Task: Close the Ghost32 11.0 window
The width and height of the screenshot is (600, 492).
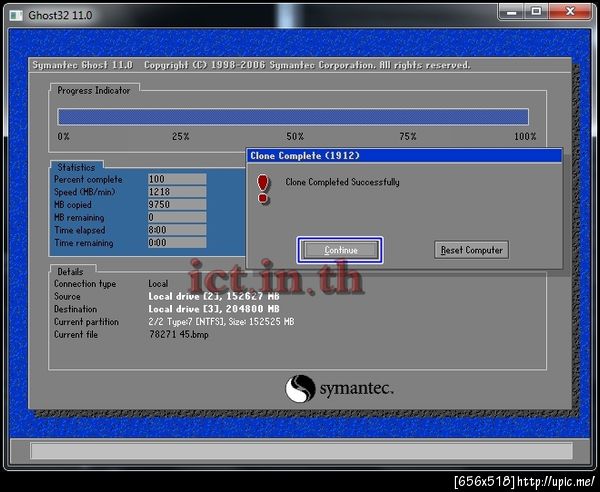Action: (570, 12)
